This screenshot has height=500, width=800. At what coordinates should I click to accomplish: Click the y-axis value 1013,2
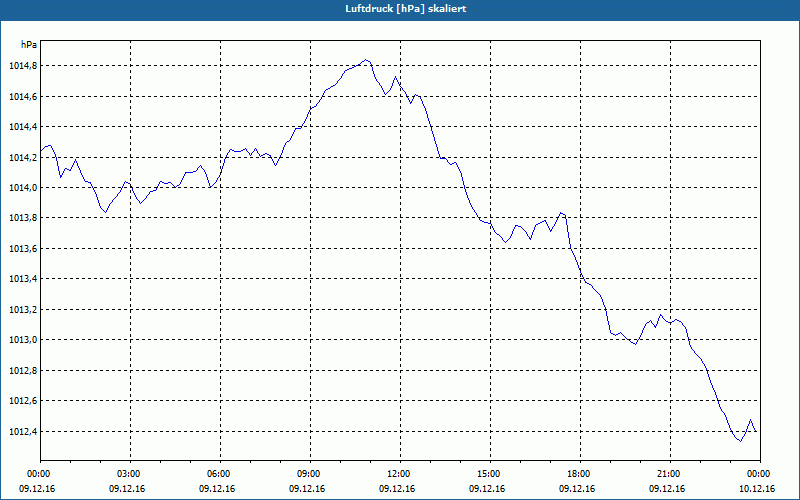pos(23,310)
